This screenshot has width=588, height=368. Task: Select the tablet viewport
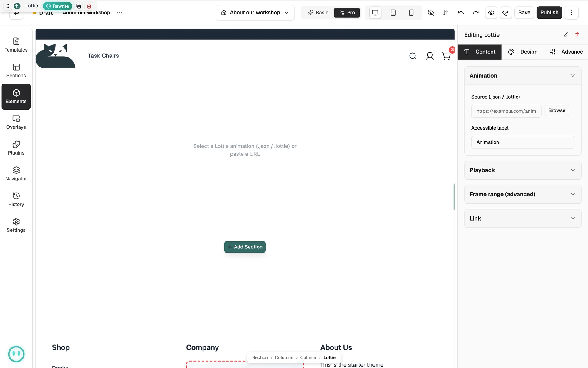[x=393, y=13]
